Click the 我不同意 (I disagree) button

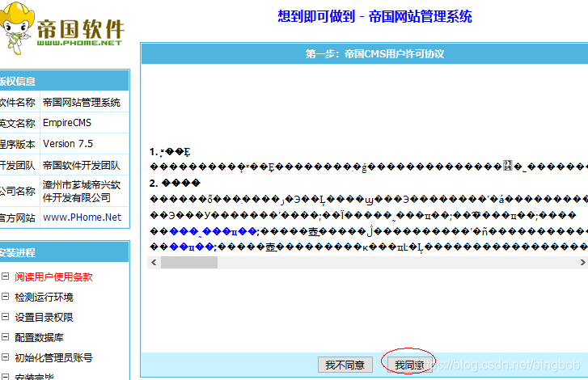click(x=345, y=365)
